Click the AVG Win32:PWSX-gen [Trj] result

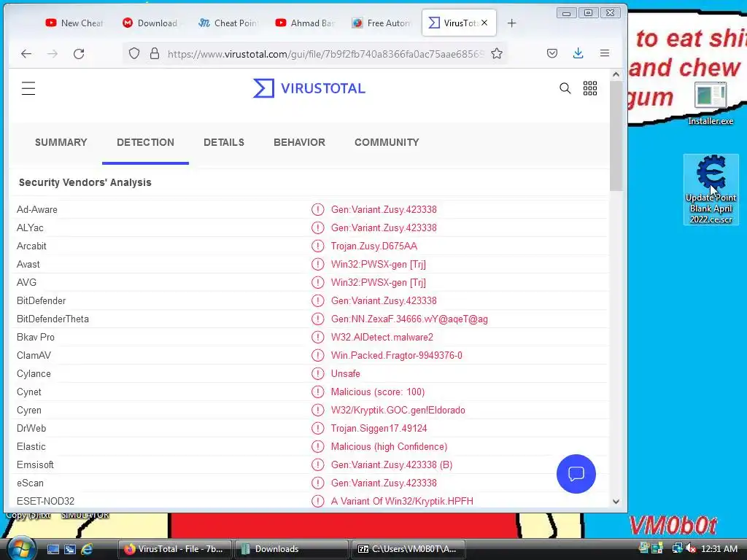click(379, 282)
